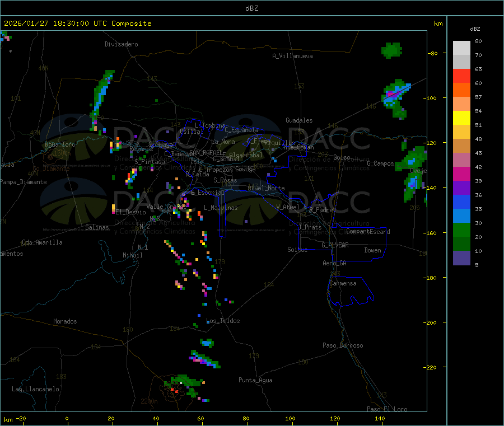Click the A_Villanueva location label
Viewport: 504px width, 426px height.
pos(292,56)
